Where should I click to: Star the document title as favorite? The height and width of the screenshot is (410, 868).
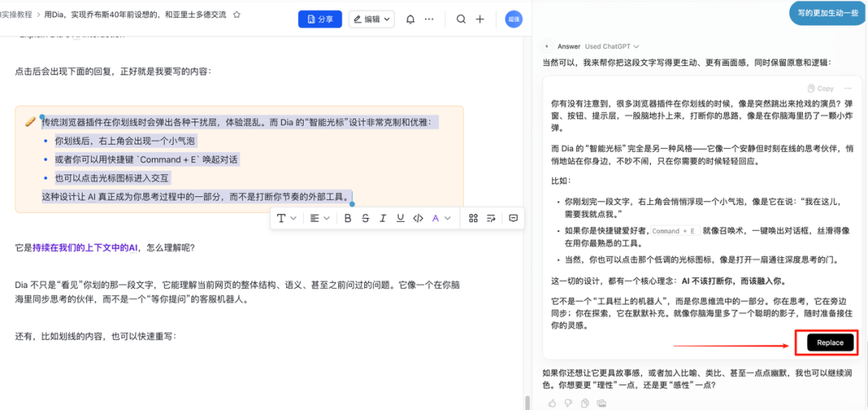237,15
